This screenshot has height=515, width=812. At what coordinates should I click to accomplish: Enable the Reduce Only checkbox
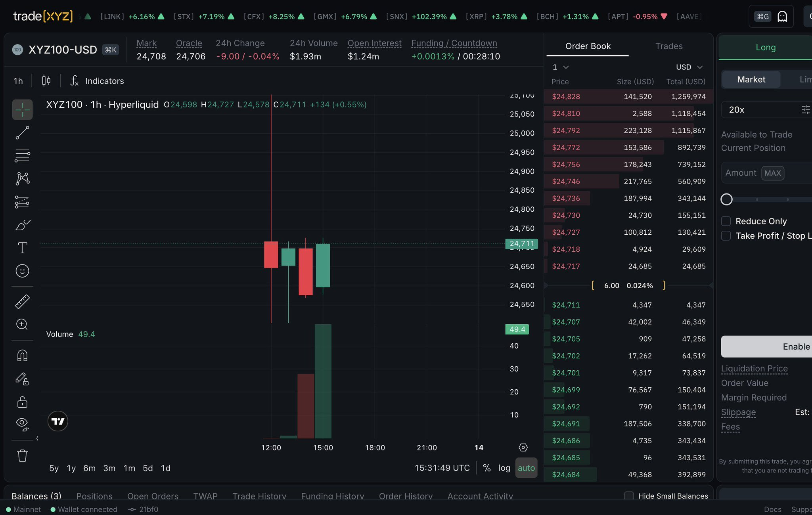[x=726, y=221]
